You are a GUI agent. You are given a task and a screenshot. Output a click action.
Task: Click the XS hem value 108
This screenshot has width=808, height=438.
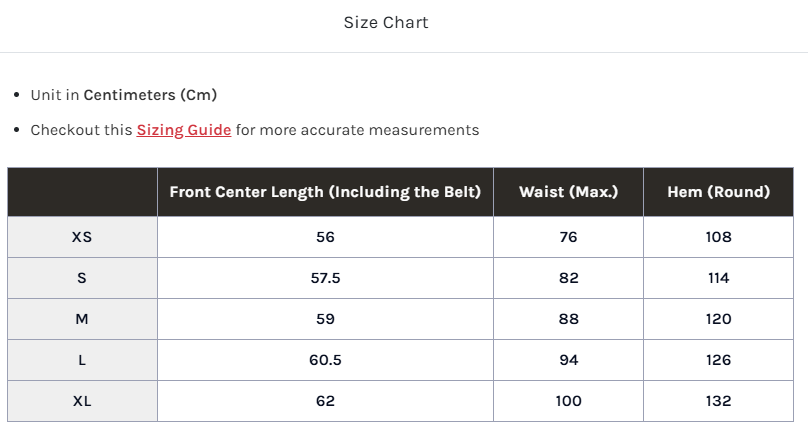pos(718,237)
